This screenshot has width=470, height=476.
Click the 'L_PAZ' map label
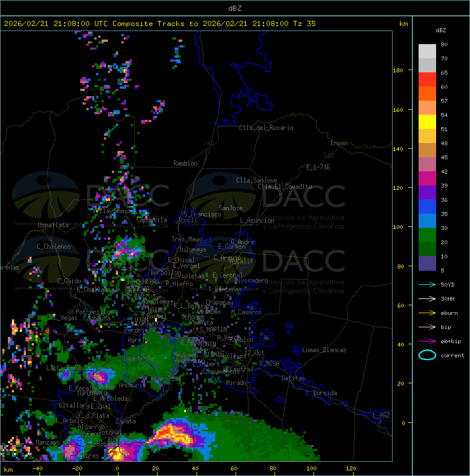click(x=381, y=416)
